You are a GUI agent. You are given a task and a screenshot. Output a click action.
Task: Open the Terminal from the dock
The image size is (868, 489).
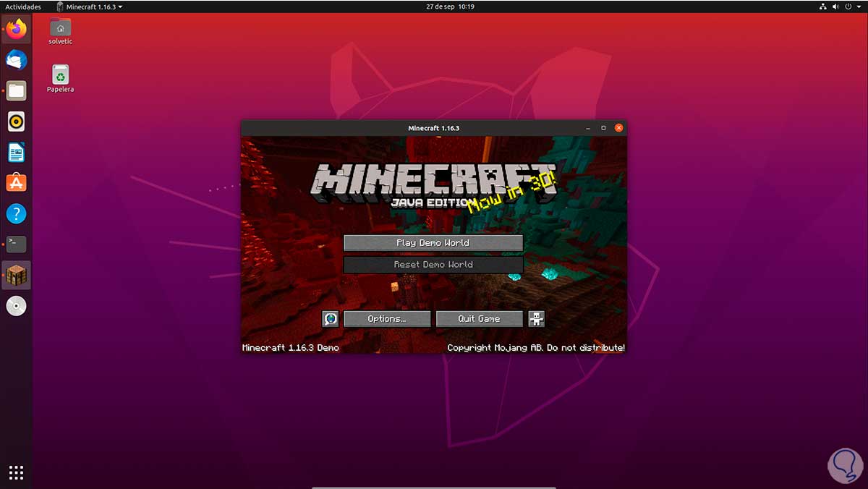click(x=16, y=244)
